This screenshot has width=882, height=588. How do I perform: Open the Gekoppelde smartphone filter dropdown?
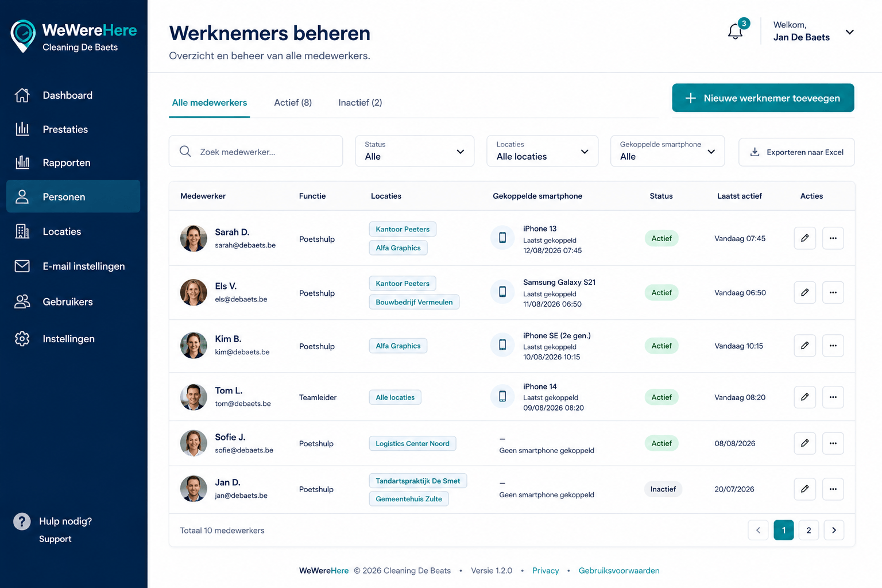[x=667, y=151]
